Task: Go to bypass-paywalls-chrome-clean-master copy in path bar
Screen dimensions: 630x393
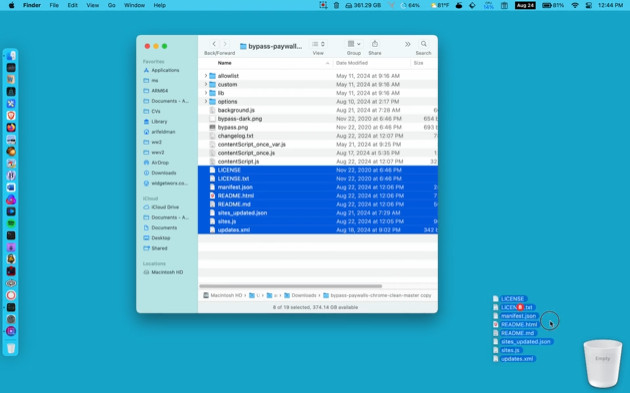Action: [377, 295]
